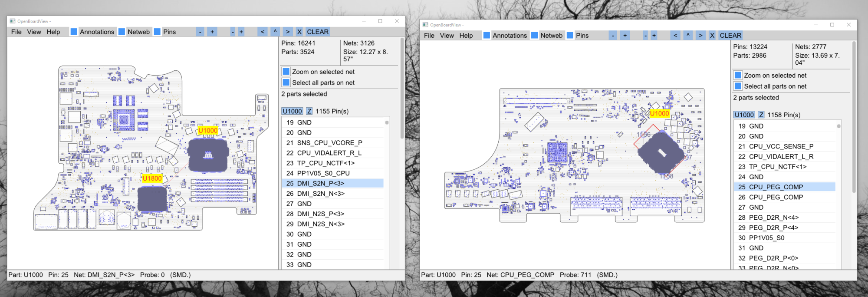Toggle Netweb checkbox in the right window
Viewport: 868px width, 297px height.
pyautogui.click(x=535, y=35)
